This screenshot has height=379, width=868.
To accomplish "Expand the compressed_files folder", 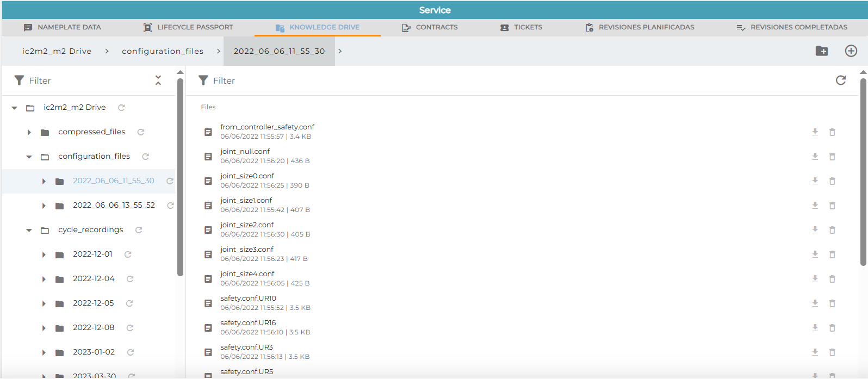I will pyautogui.click(x=29, y=132).
